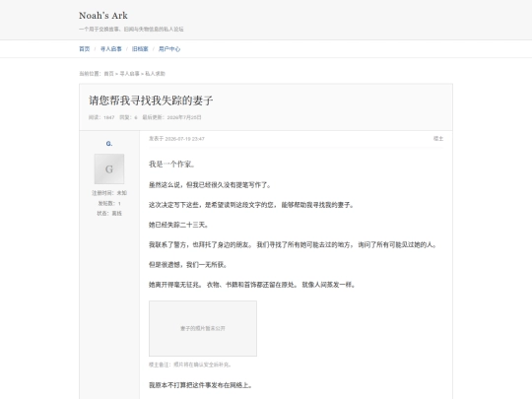
Task: Click the 楼主 floor label
Action: point(438,139)
